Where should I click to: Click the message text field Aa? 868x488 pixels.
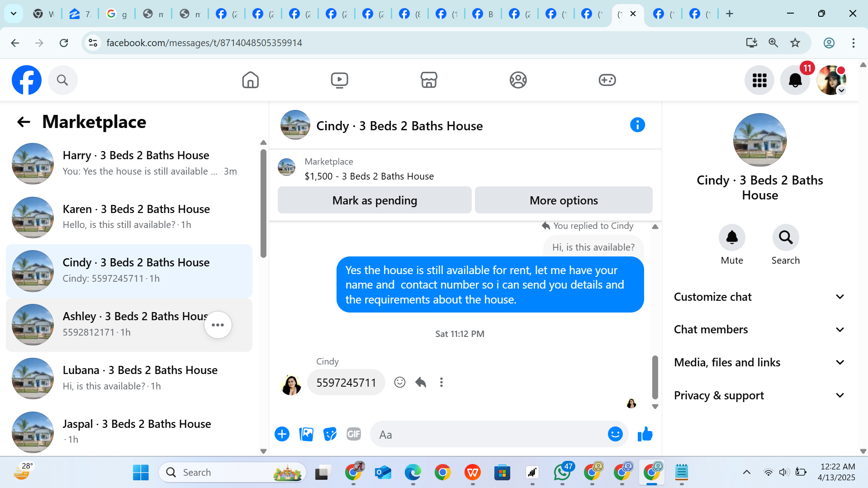[487, 434]
